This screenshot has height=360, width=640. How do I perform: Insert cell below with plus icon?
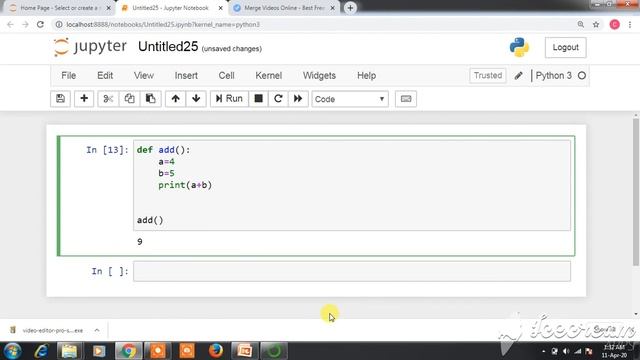tap(84, 99)
